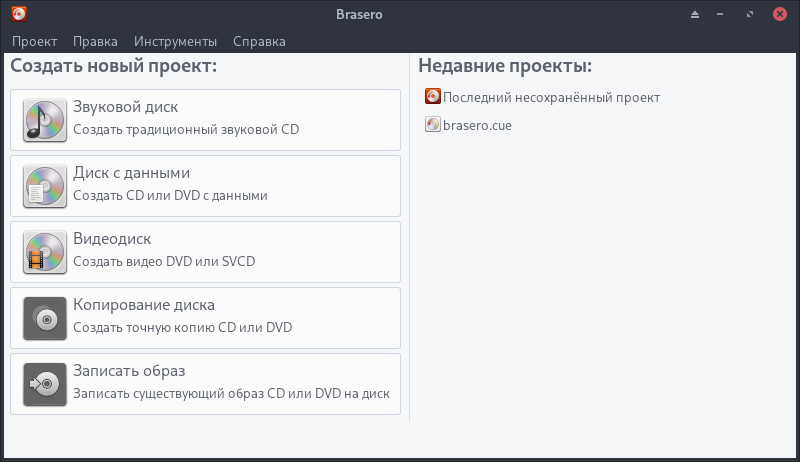Click the audio disc music note icon
Screen dimensions: 800x462
coord(45,120)
